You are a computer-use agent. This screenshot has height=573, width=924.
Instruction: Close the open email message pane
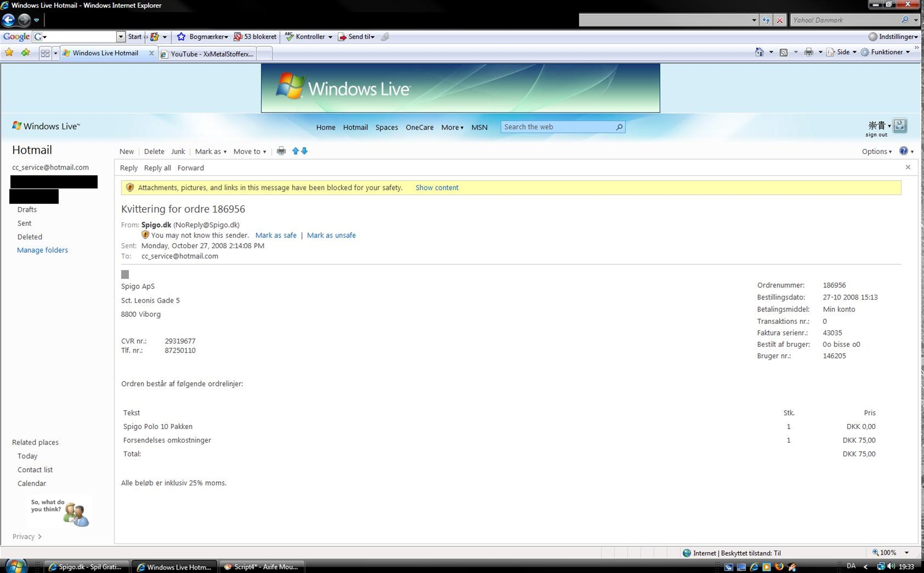[x=908, y=167]
